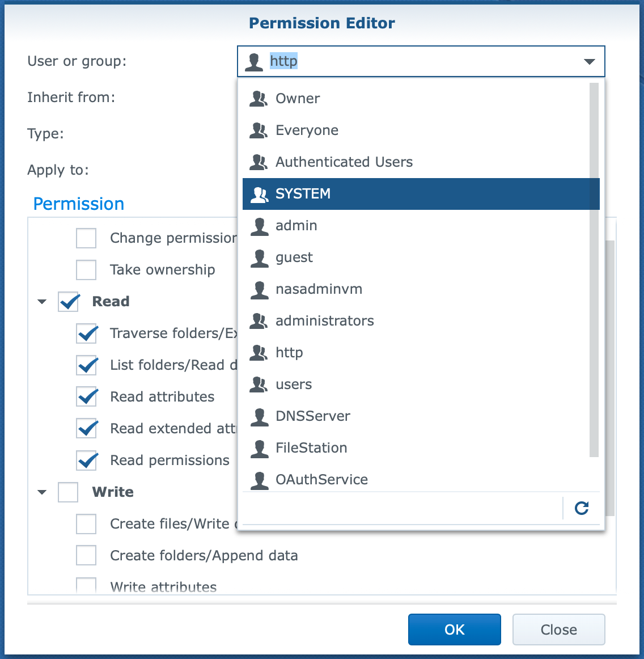Select OAuthService from the list
644x659 pixels.
tap(421, 478)
